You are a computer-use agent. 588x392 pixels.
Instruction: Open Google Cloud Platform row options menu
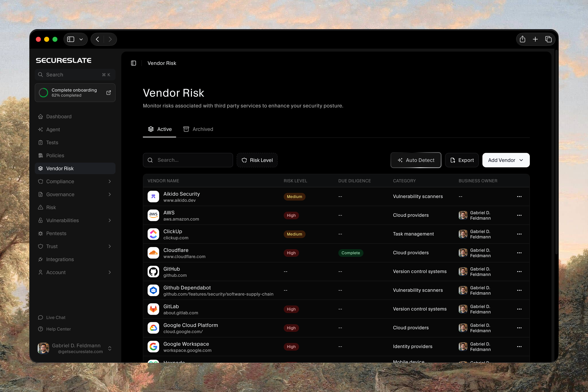coord(519,328)
